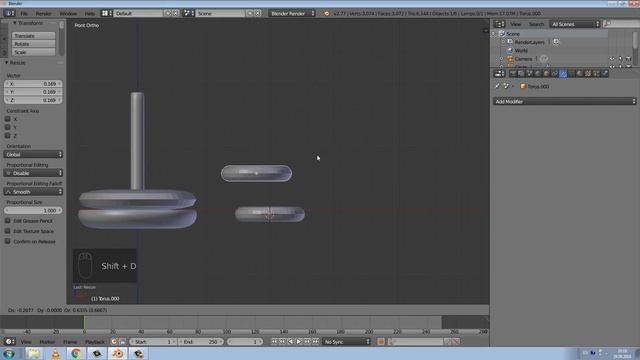Open the Blender Render engine dropdown

click(292, 13)
